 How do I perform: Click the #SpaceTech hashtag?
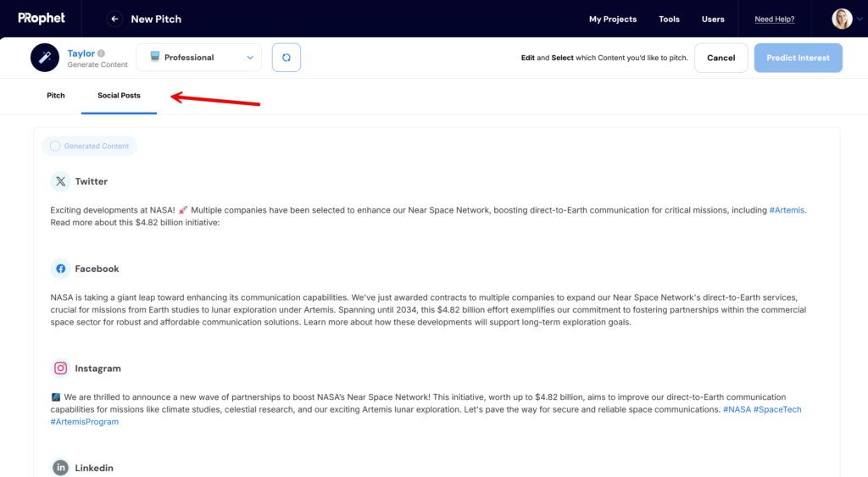[x=777, y=409]
